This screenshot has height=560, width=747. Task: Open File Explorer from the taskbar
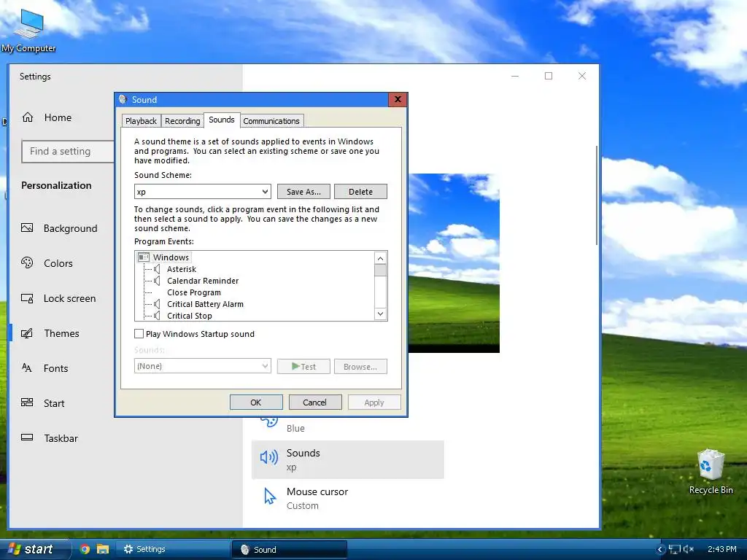103,549
